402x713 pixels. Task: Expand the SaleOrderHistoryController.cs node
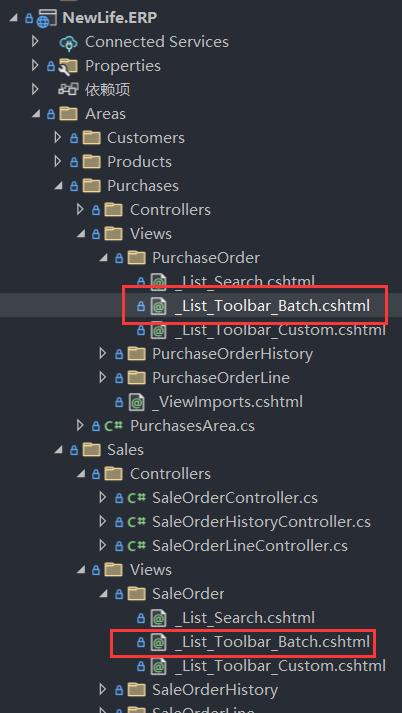click(x=103, y=522)
